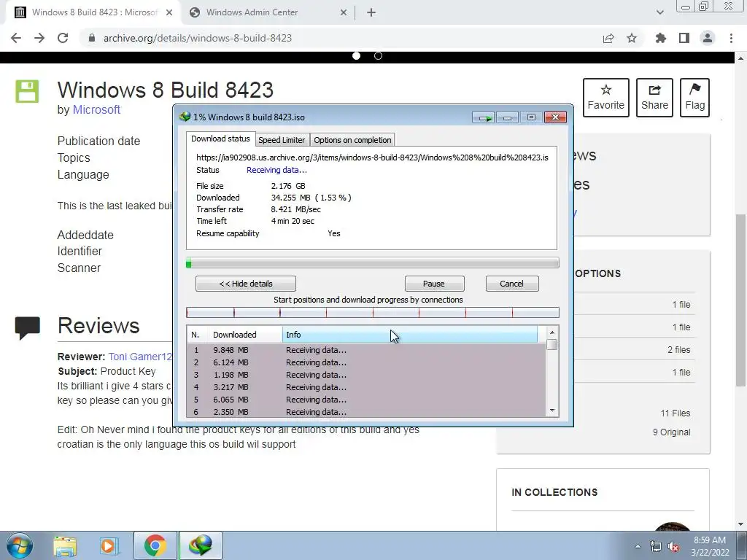Open the Options on completion tab
Screen dimensions: 747x560
pos(352,140)
